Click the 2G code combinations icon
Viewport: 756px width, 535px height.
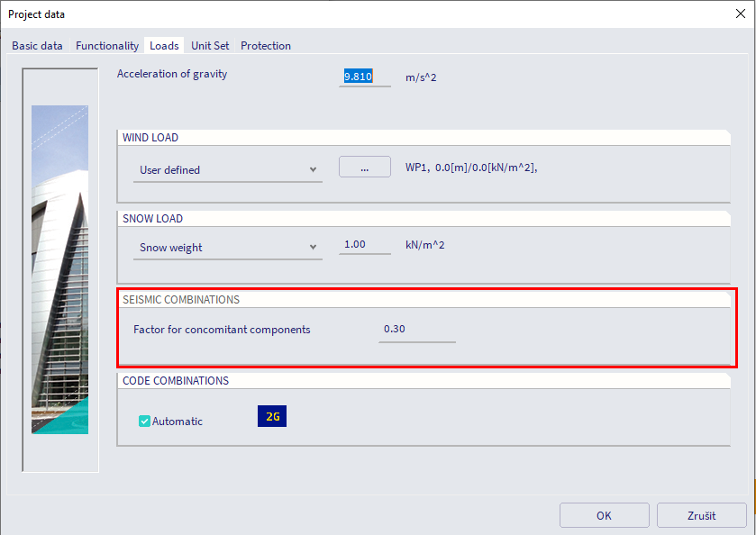pyautogui.click(x=271, y=416)
